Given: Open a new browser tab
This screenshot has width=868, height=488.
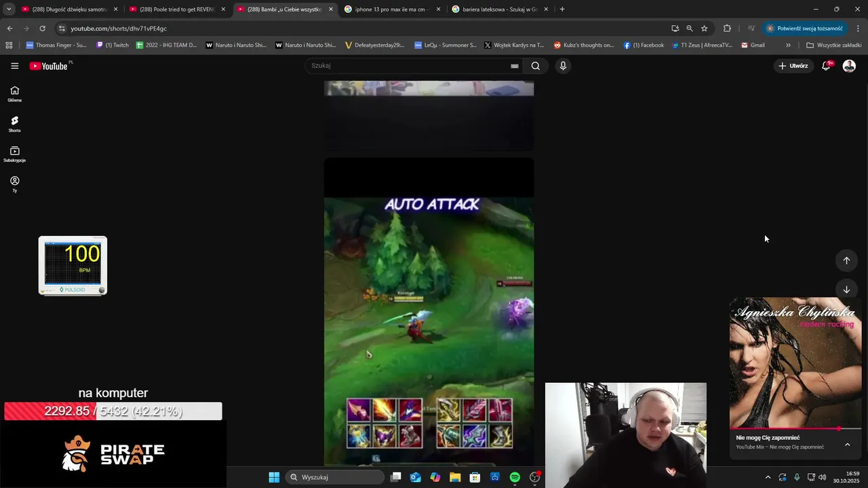Looking at the screenshot, I should [562, 9].
